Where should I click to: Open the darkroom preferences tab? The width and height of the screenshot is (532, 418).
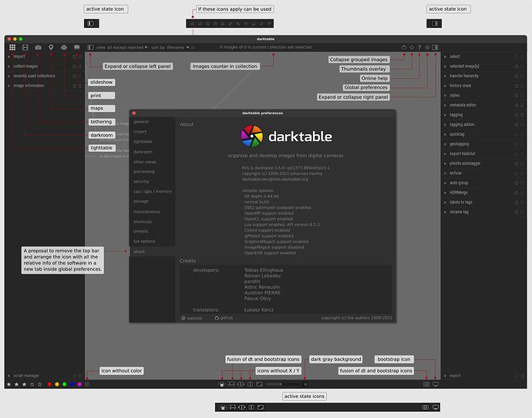point(153,152)
